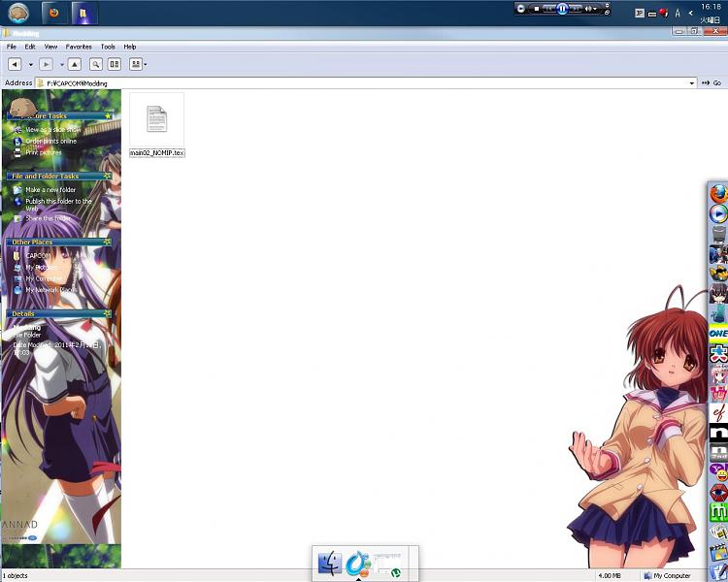
Task: Click Make a new folder
Action: pyautogui.click(x=50, y=189)
